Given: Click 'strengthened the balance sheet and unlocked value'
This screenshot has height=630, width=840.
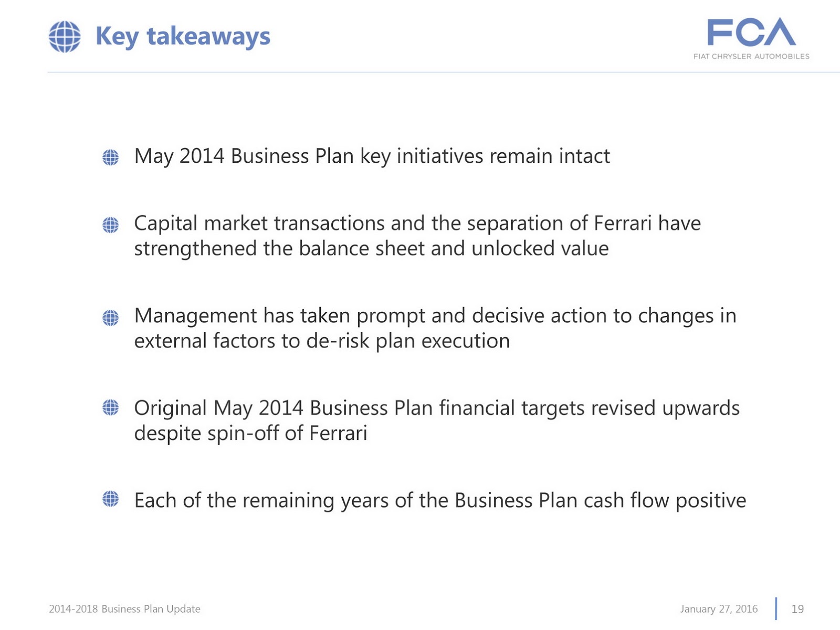Looking at the screenshot, I should (371, 249).
